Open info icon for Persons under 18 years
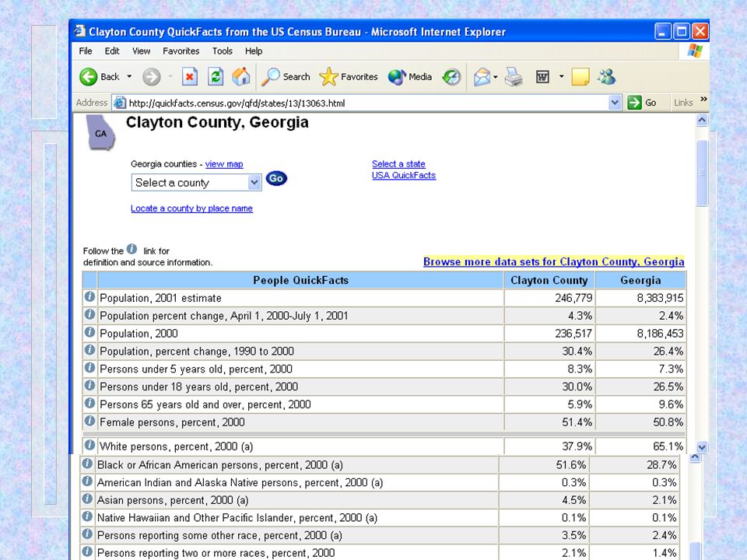The width and height of the screenshot is (747, 560). (89, 386)
